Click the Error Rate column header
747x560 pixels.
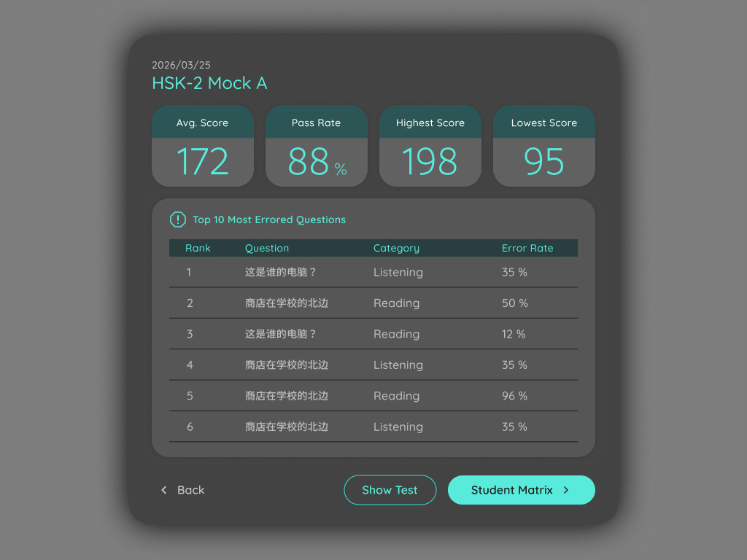[527, 248]
